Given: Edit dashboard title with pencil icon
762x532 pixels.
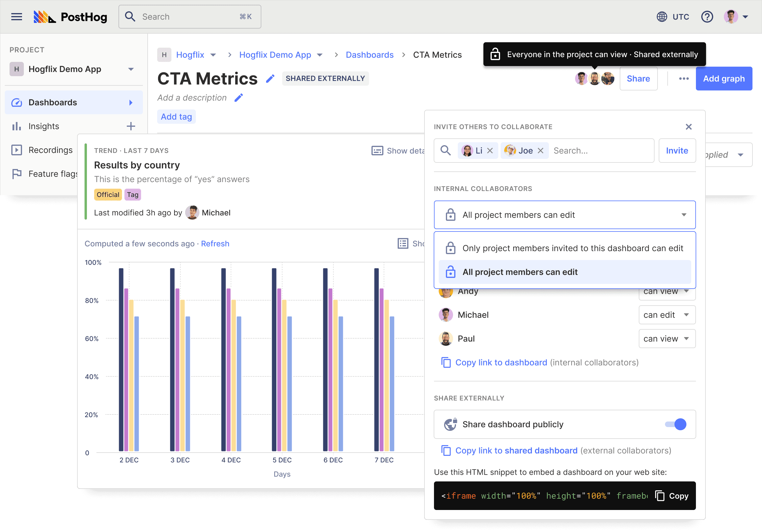Looking at the screenshot, I should coord(271,79).
